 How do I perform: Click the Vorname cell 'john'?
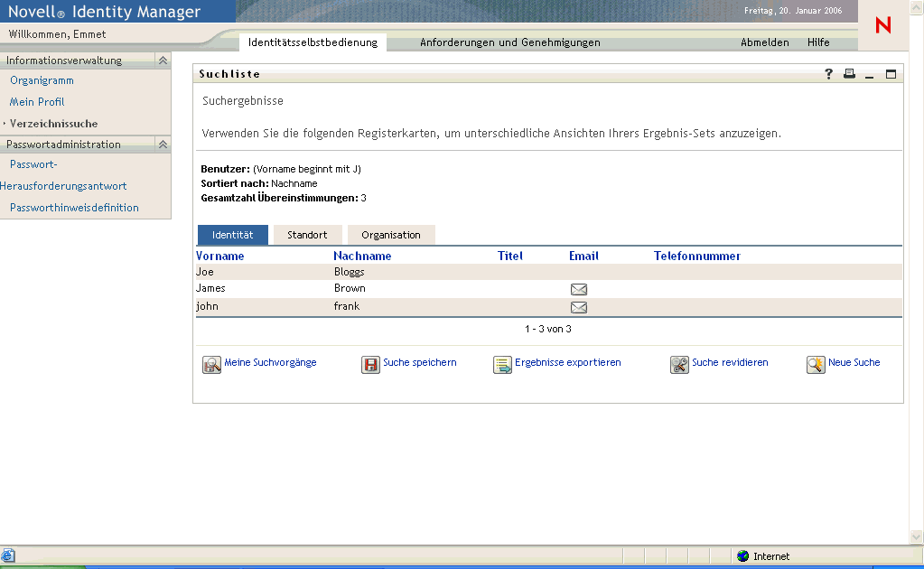pyautogui.click(x=207, y=306)
